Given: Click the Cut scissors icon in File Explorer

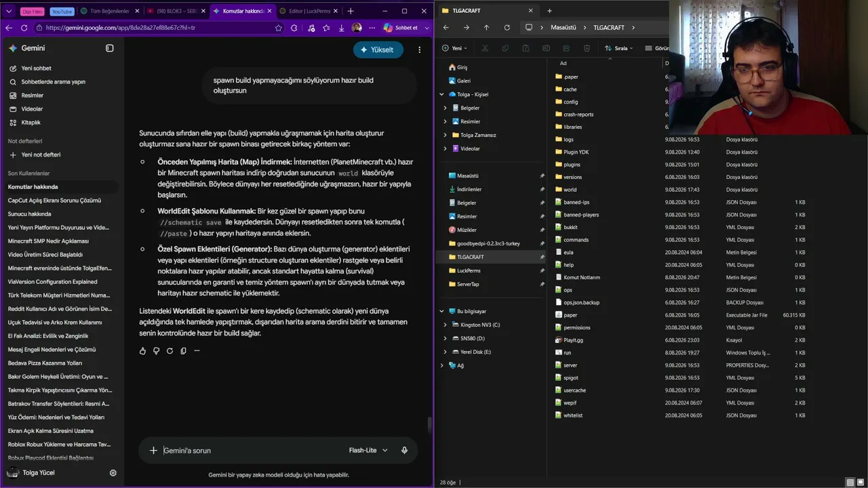Looking at the screenshot, I should pyautogui.click(x=484, y=48).
